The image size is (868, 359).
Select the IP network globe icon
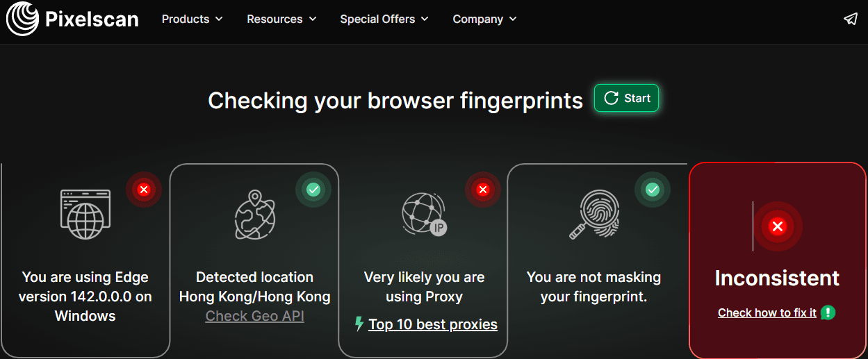[423, 213]
